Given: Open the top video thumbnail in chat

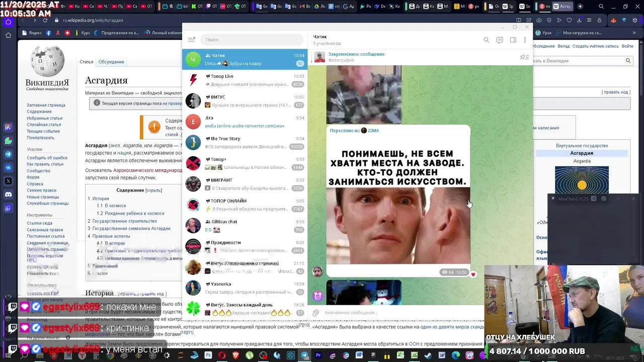Looking at the screenshot, I should pos(364,95).
